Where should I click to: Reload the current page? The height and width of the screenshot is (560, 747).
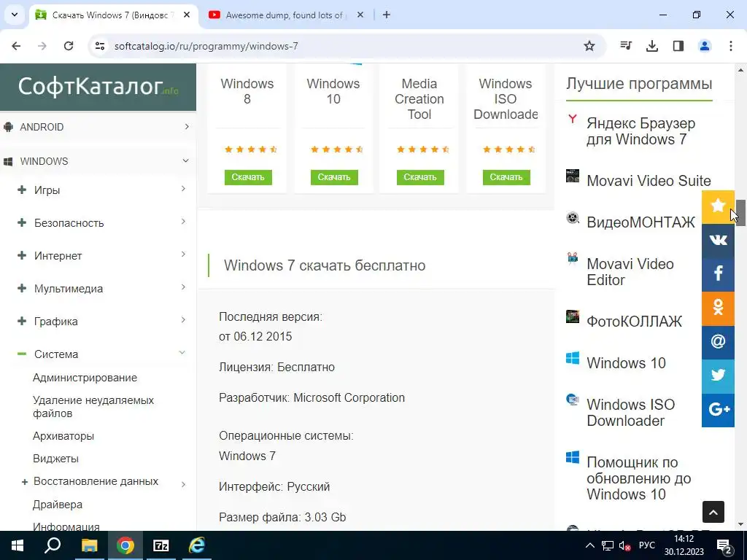click(69, 46)
